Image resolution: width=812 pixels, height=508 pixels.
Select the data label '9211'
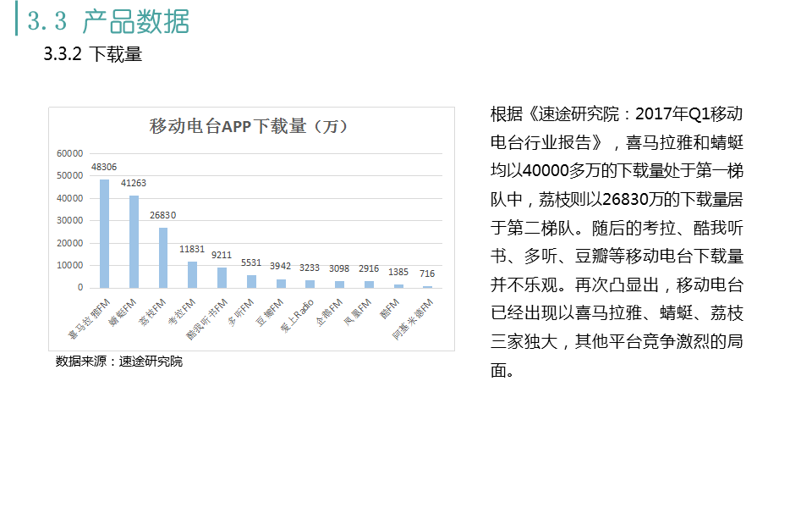pyautogui.click(x=222, y=255)
